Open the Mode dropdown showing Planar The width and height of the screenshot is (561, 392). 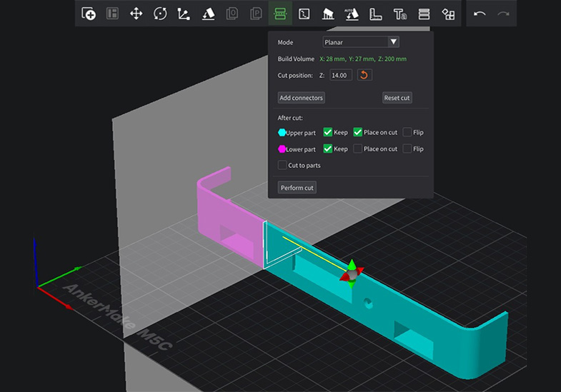361,42
